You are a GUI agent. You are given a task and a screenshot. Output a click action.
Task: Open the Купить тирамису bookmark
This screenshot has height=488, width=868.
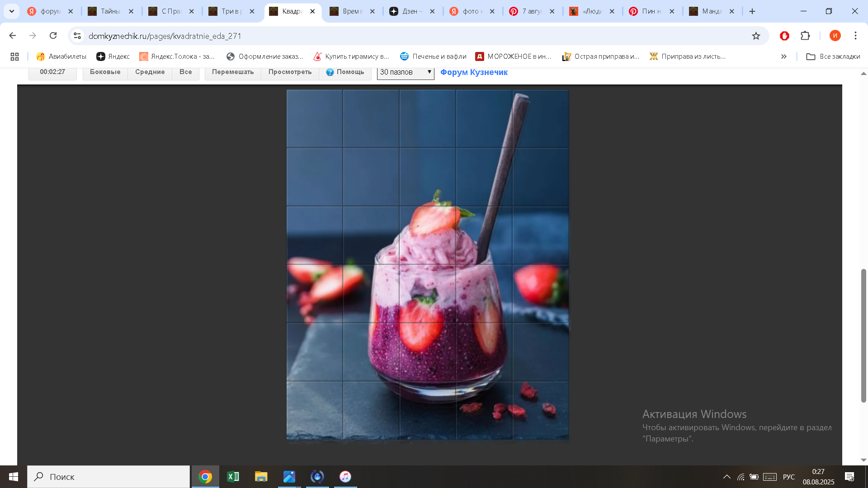pos(351,56)
